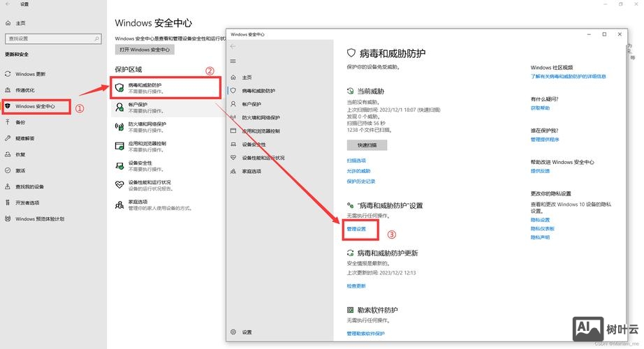Select 病毒和威胁防护 in the security window sidebar
The image size is (644, 349).
pyautogui.click(x=258, y=91)
